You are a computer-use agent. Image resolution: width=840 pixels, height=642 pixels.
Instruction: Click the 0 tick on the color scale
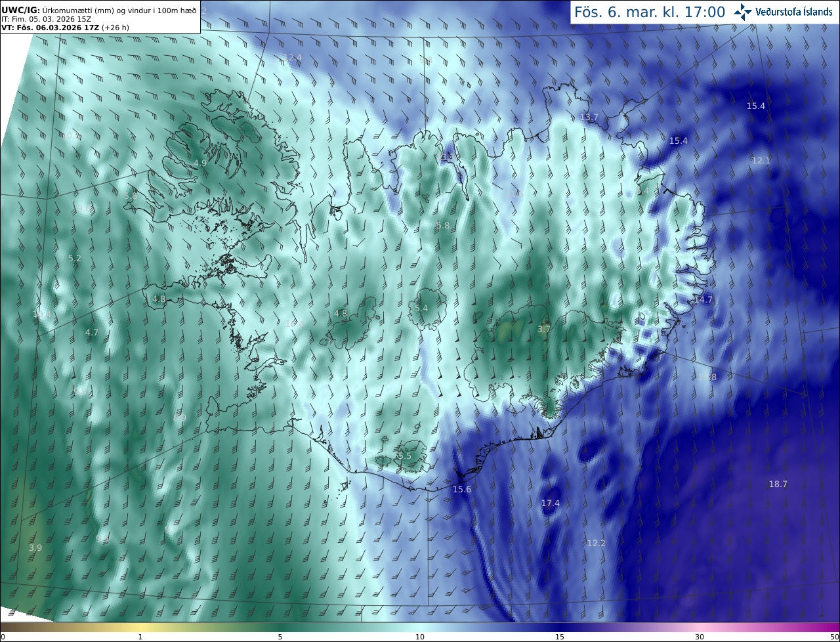(x=3, y=637)
